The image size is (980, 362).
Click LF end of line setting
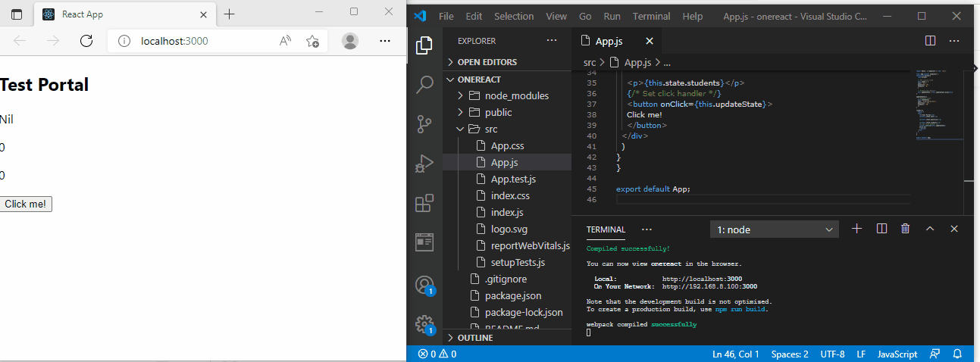pyautogui.click(x=861, y=354)
